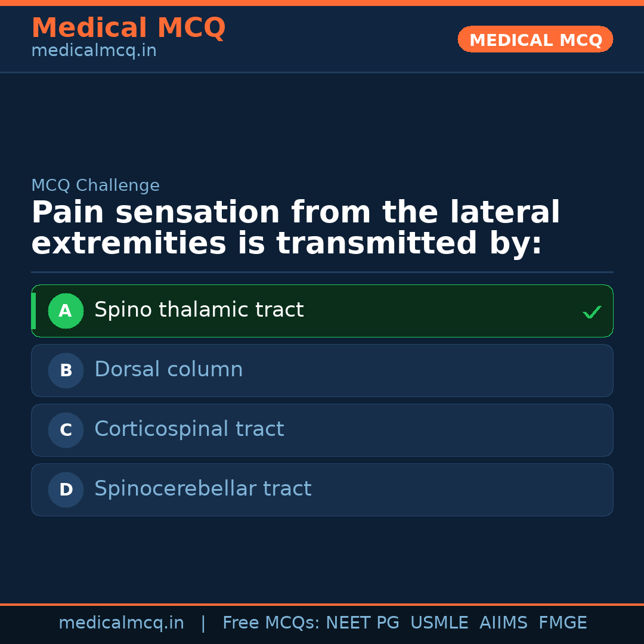Select the Spinocerebellar tract answer text

tap(203, 489)
